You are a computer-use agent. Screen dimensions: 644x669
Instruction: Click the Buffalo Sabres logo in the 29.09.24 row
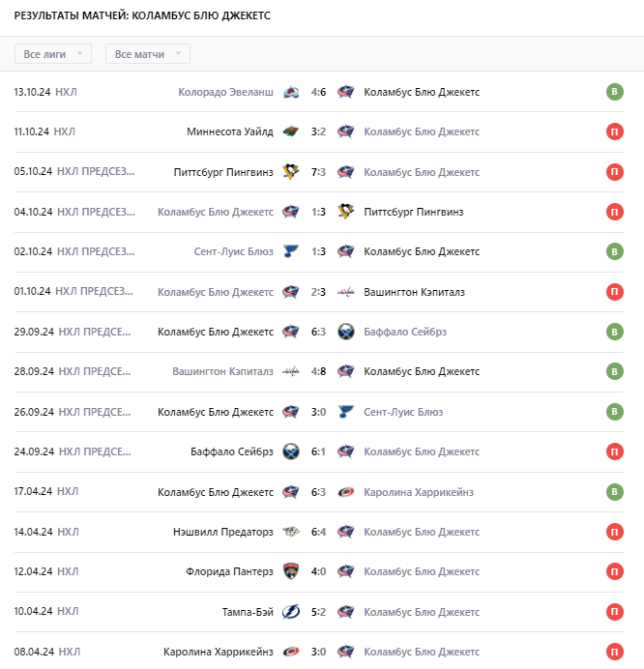[x=345, y=332]
